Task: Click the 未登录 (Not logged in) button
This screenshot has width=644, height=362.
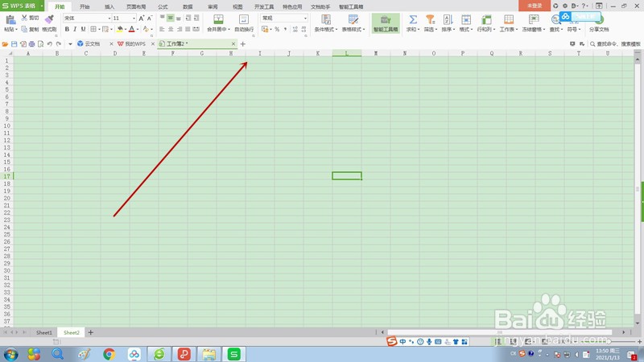Action: tap(535, 6)
